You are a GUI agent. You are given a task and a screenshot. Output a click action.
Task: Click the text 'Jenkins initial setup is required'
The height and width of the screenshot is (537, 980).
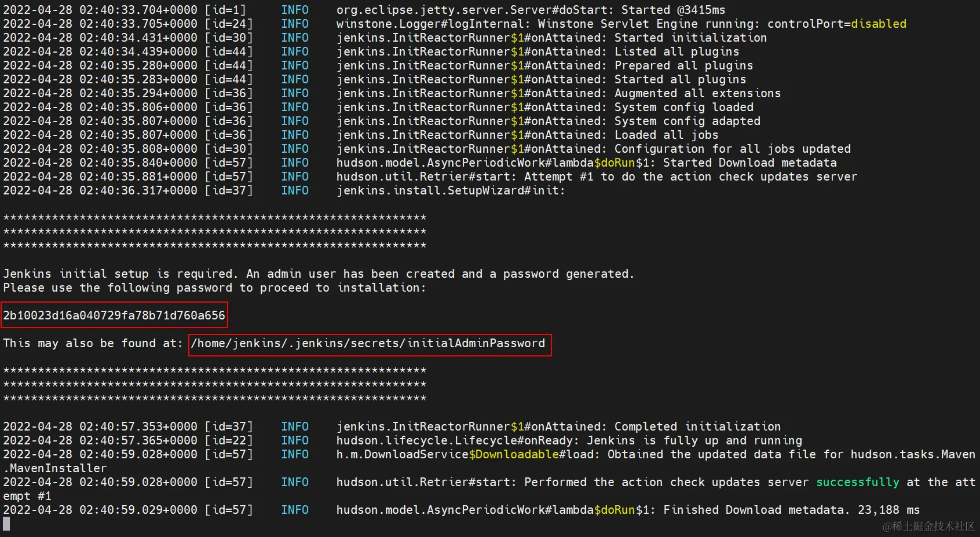[x=117, y=274]
